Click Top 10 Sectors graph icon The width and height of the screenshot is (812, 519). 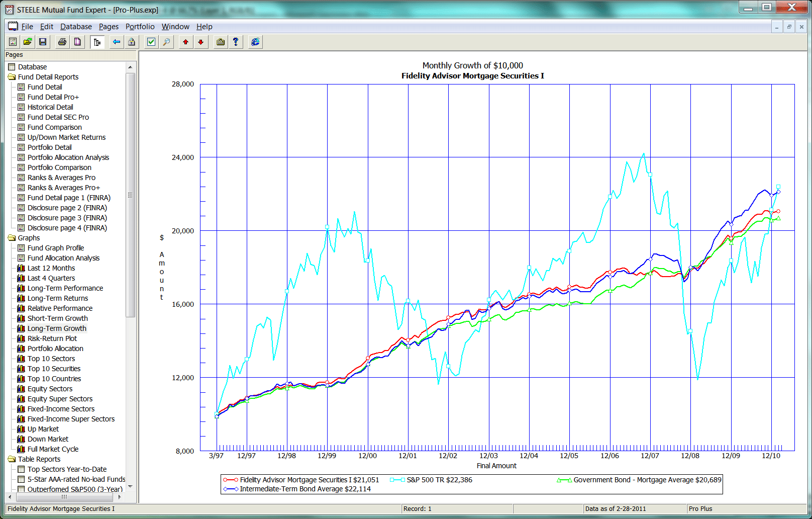point(21,359)
